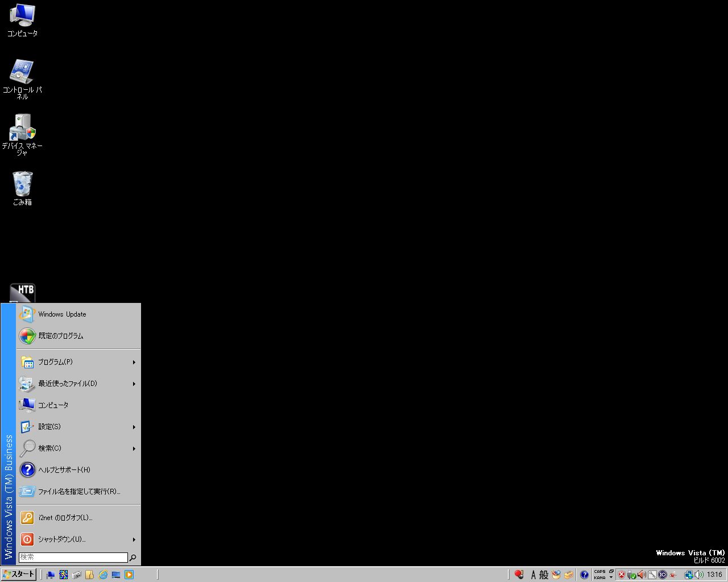Launch the camera quick launch icon

click(77, 575)
